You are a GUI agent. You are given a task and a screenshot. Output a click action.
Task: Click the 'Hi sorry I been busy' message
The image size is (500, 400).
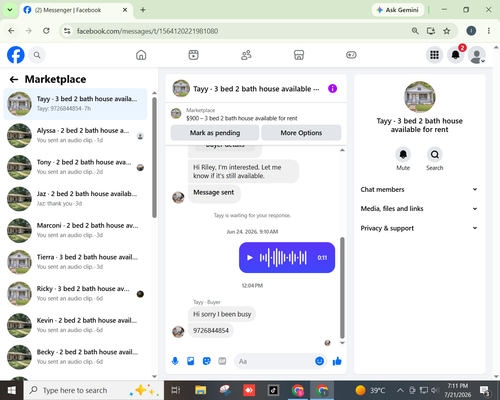222,314
